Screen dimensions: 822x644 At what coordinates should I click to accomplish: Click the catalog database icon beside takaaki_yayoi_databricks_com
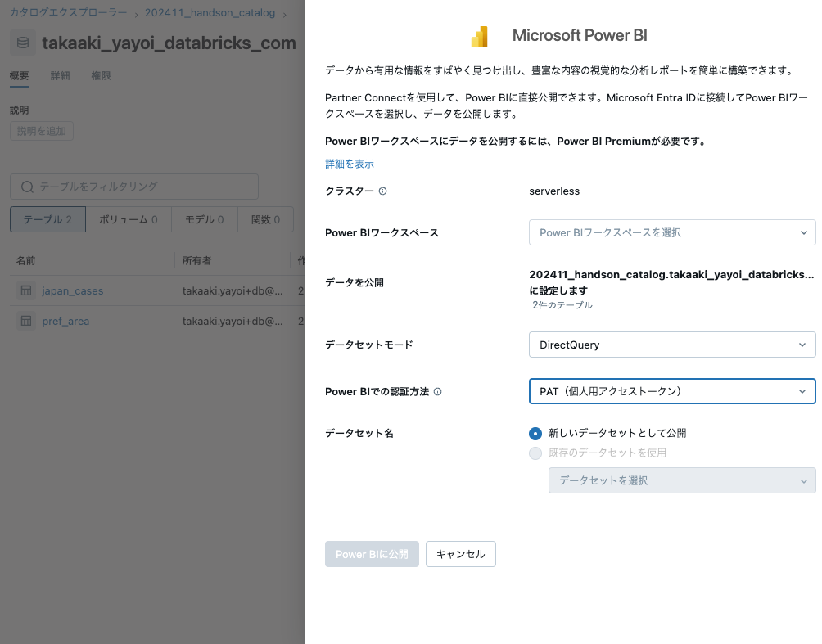click(x=24, y=43)
